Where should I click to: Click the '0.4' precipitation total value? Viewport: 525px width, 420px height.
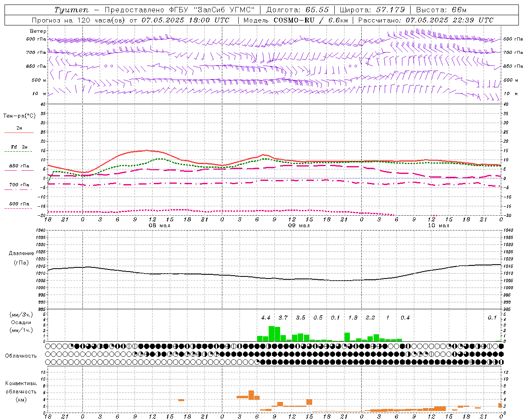405,318
